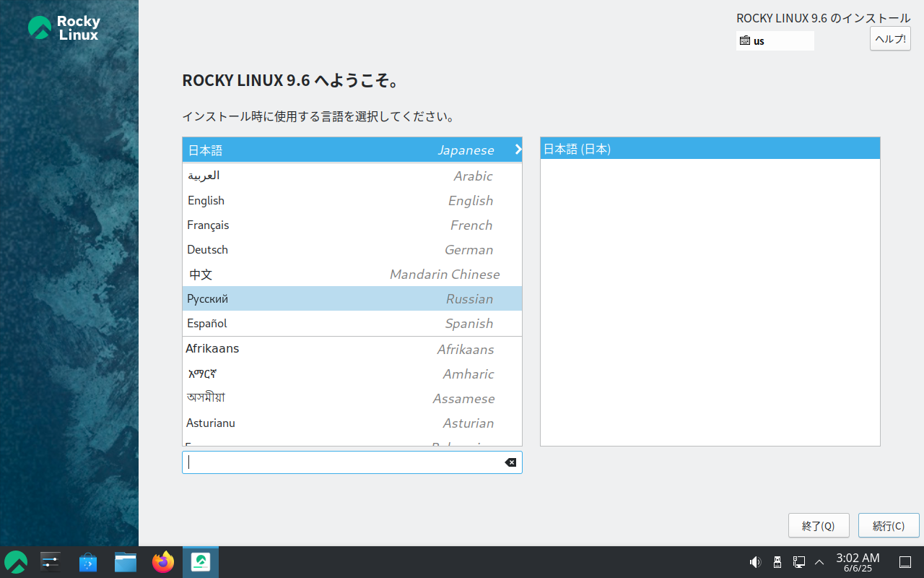Viewport: 924px width, 578px height.
Task: Clear the language search field
Action: click(x=510, y=462)
